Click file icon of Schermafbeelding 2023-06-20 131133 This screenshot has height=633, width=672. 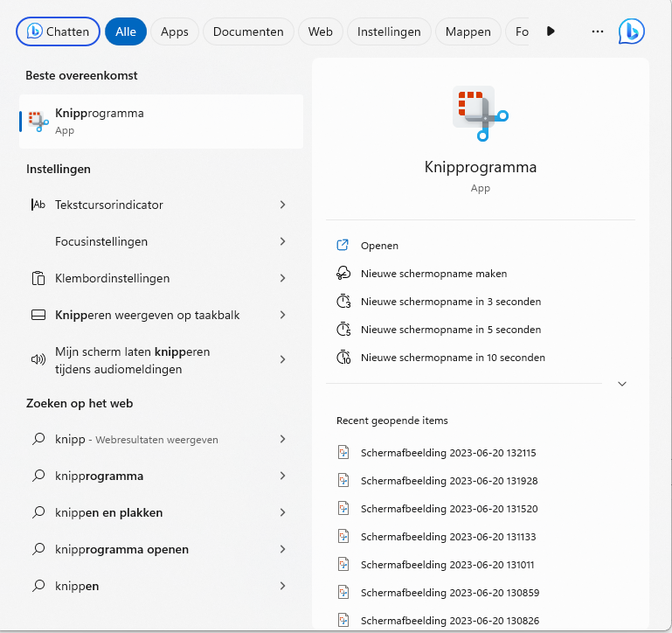(x=343, y=537)
